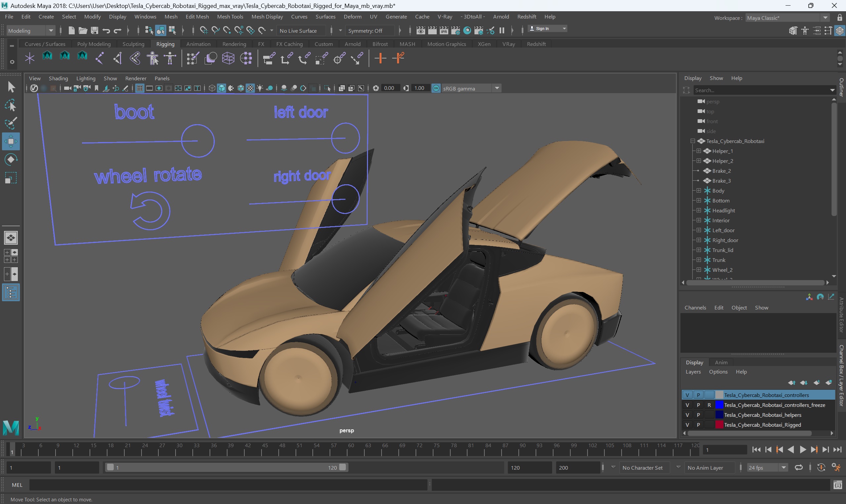Toggle visibility of Tesla_Cybercab_Robotaxi_helpers layer

tap(687, 415)
